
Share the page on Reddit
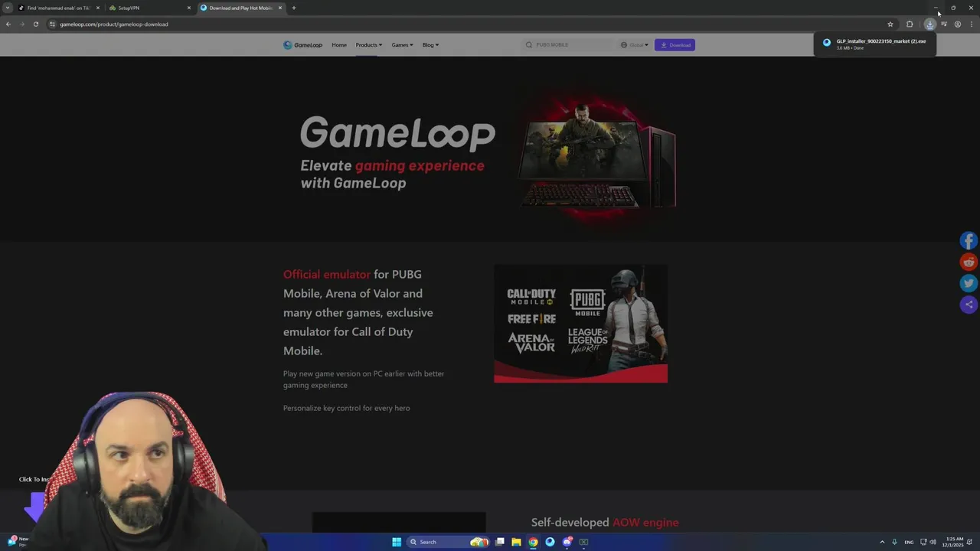(969, 262)
